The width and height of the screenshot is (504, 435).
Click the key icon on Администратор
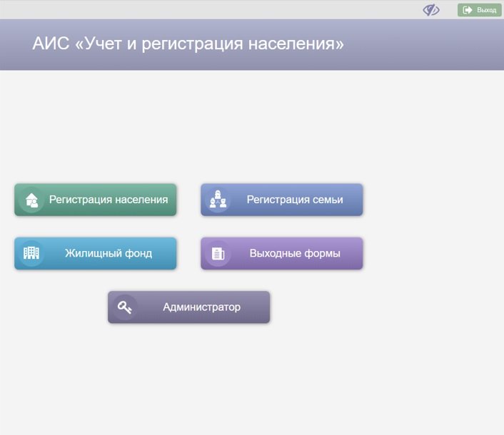click(x=125, y=307)
